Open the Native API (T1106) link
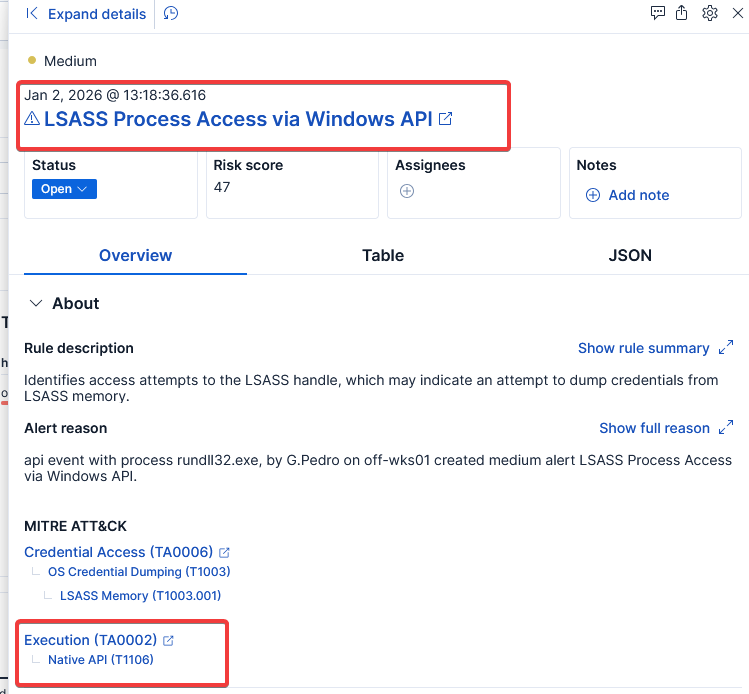The width and height of the screenshot is (749, 694). 101,660
